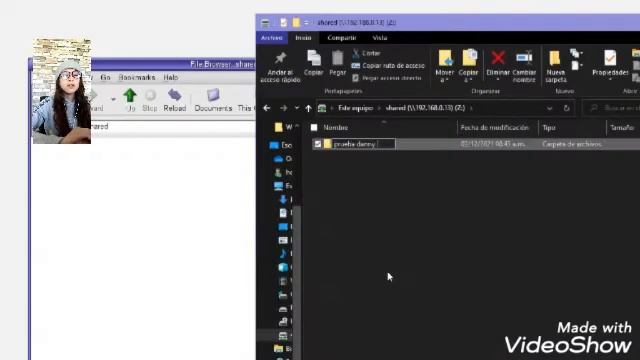The width and height of the screenshot is (640, 360).
Task: Refresh the Explorer folder view
Action: 567,108
